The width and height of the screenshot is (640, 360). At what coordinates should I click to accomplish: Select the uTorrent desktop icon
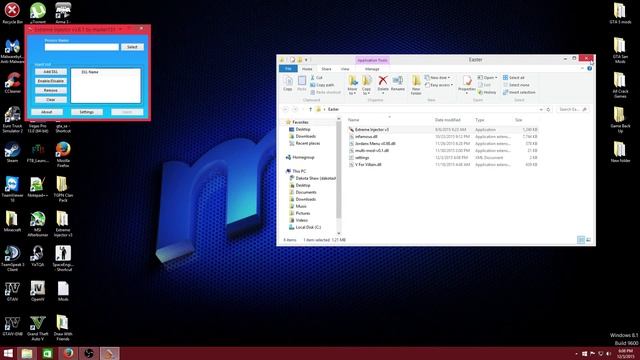[x=38, y=13]
